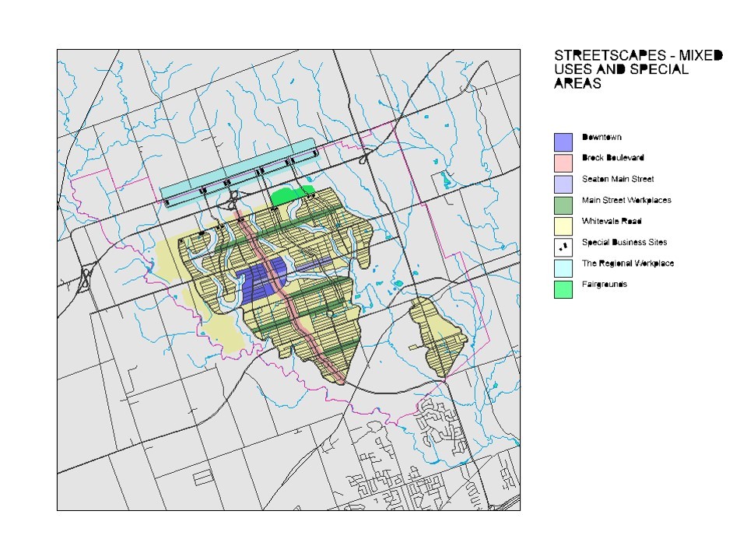
Task: Click the Main Street Workplaces green swatch
Action: (563, 205)
